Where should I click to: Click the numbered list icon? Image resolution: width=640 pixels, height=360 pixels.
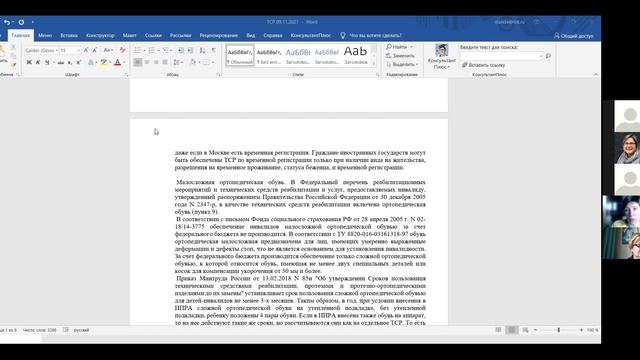[x=151, y=50]
